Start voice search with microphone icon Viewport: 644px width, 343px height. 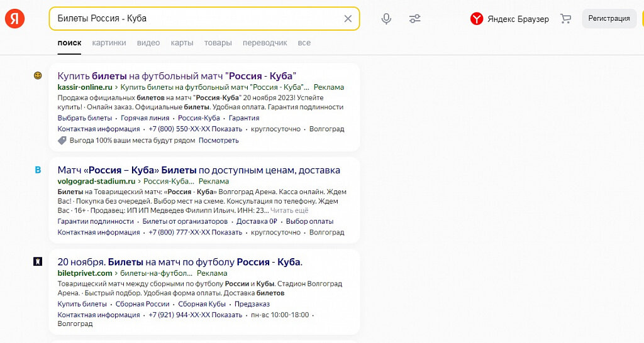(x=386, y=18)
